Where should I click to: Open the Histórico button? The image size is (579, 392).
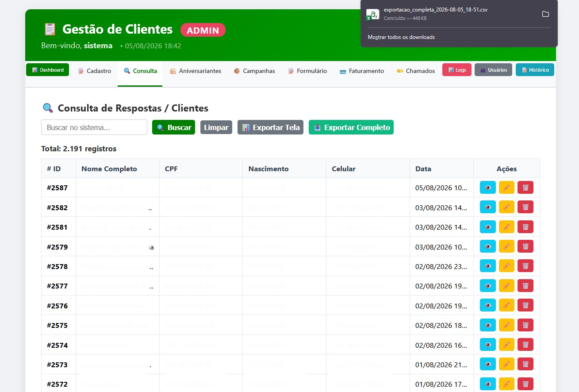coord(535,70)
